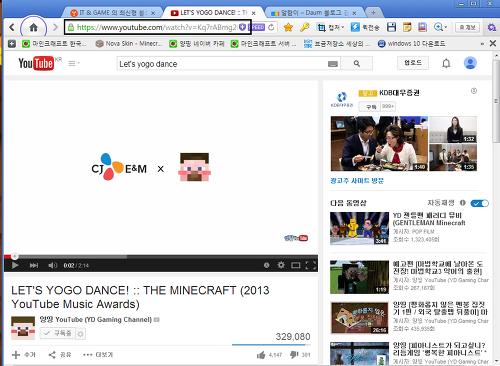Switch player to theater mode
The height and width of the screenshot is (366, 500).
pos(296,265)
